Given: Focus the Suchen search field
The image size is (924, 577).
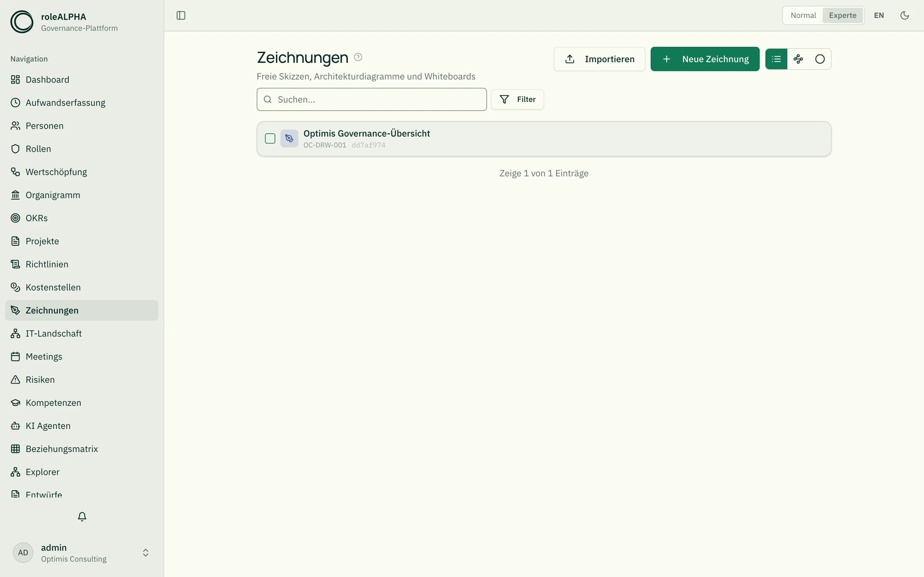Looking at the screenshot, I should tap(372, 100).
